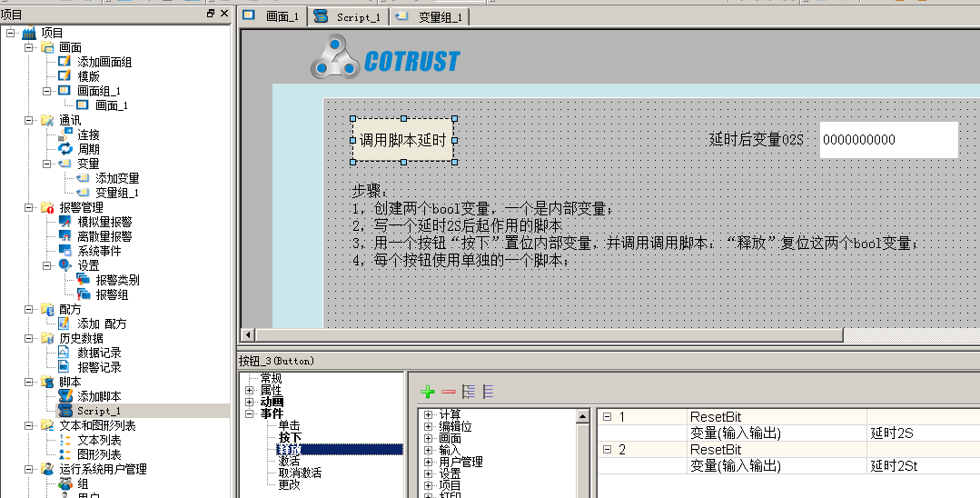Select the 文本和图形列表 tree node
980x498 pixels.
97,425
